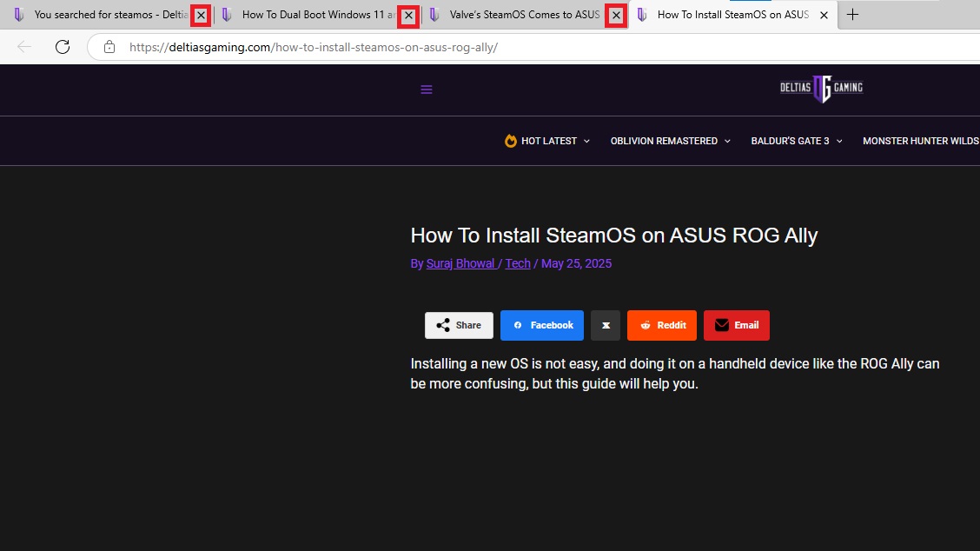Go to Deltias Gaming logo homepage
This screenshot has height=551, width=980.
click(x=821, y=88)
